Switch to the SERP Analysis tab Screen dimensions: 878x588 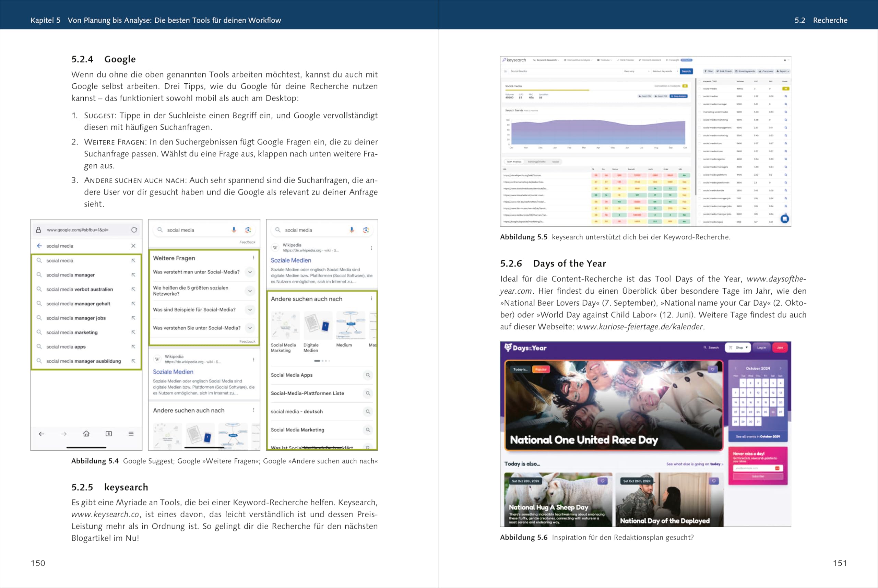tap(514, 162)
